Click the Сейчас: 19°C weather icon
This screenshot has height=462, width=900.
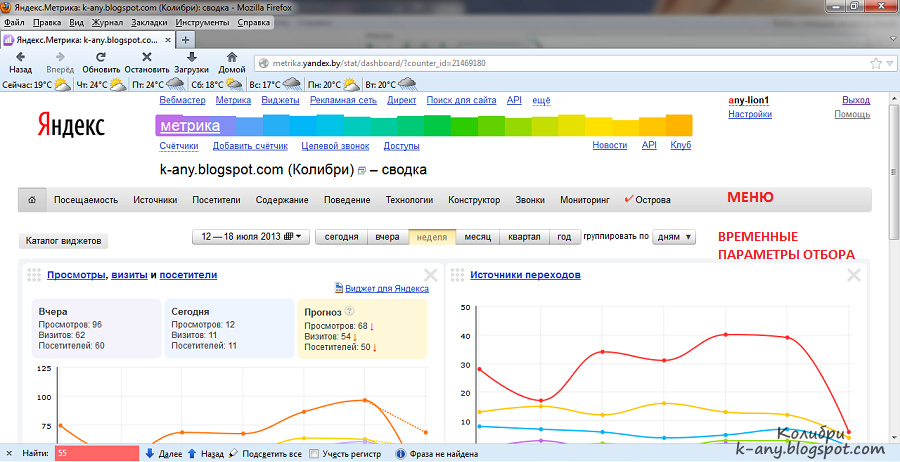62,85
